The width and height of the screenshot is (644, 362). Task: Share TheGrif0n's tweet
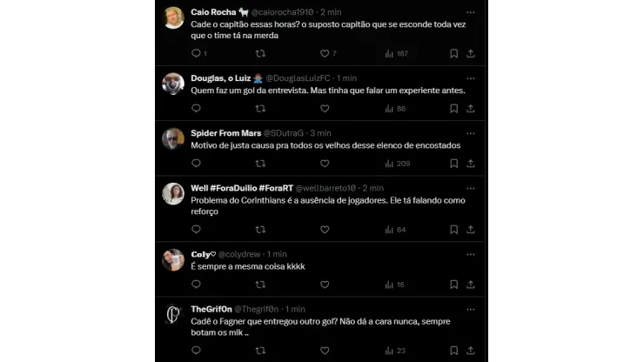(x=471, y=351)
